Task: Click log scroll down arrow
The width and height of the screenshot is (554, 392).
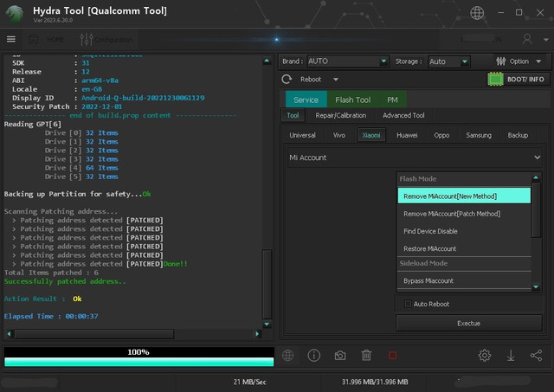Action: 267,325
